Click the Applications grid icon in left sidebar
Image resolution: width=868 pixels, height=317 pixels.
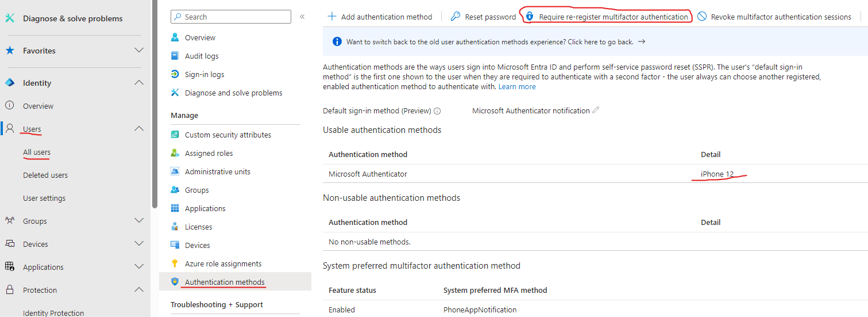click(9, 267)
